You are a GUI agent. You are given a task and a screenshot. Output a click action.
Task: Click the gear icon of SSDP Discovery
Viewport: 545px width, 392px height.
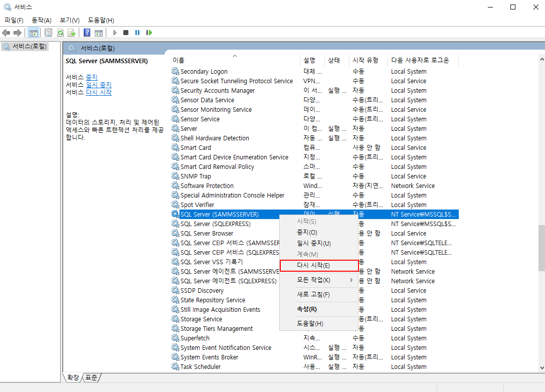[175, 290]
